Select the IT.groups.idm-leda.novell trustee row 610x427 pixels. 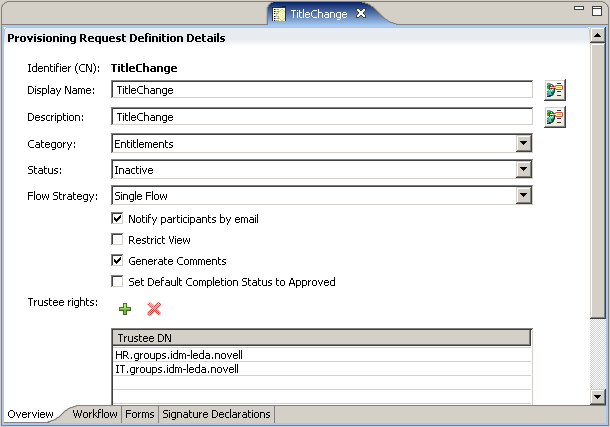pyautogui.click(x=322, y=369)
